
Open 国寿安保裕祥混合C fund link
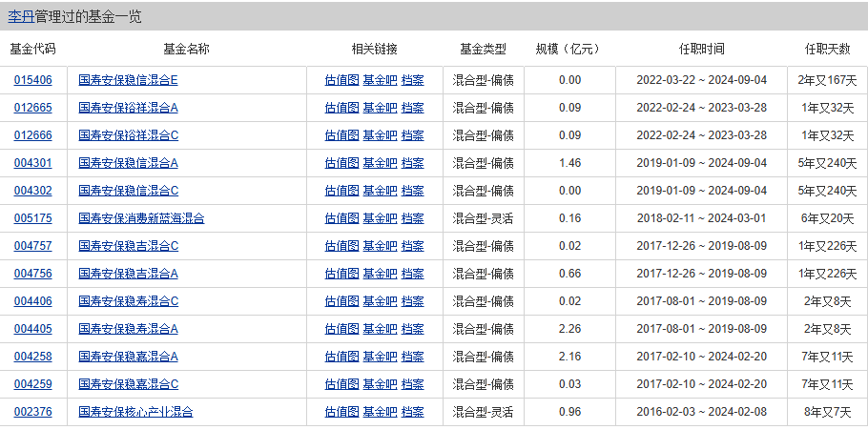(129, 135)
